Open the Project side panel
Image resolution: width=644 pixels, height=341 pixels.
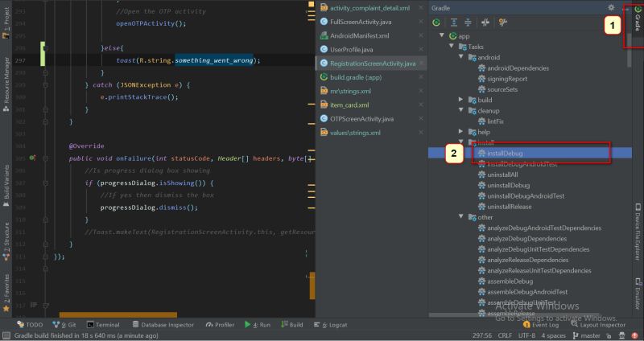tap(6, 23)
